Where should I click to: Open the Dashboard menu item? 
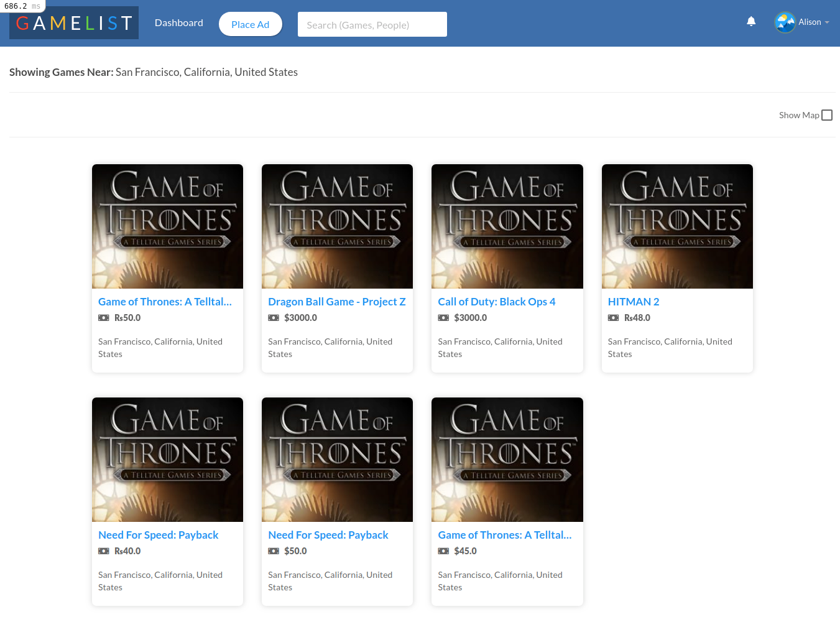[x=179, y=23]
